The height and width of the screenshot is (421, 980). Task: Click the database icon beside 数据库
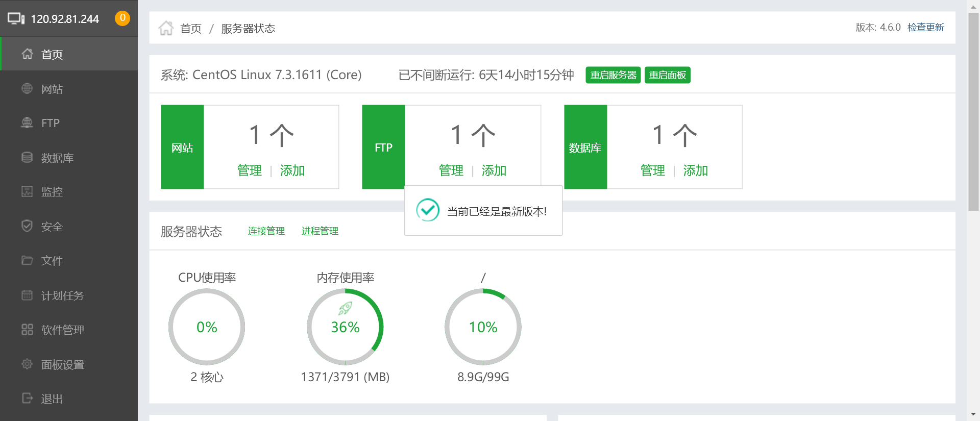click(x=27, y=157)
